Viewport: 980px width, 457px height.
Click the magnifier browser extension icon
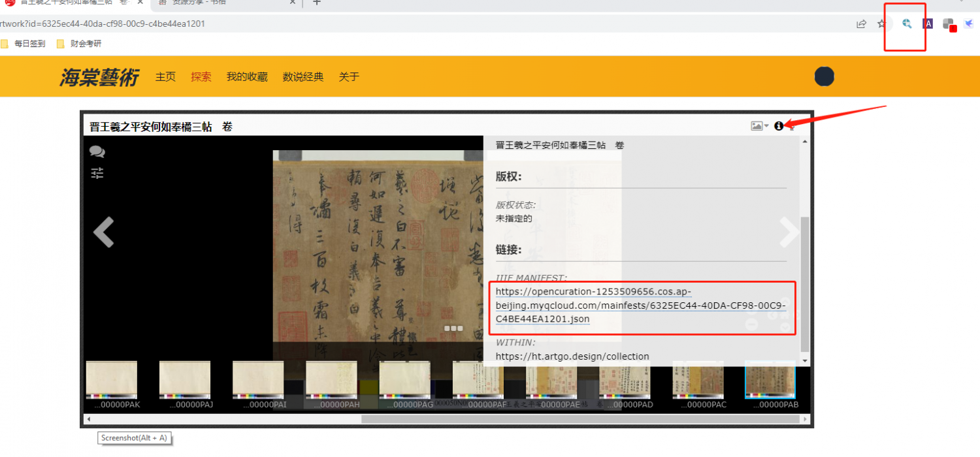tap(906, 24)
